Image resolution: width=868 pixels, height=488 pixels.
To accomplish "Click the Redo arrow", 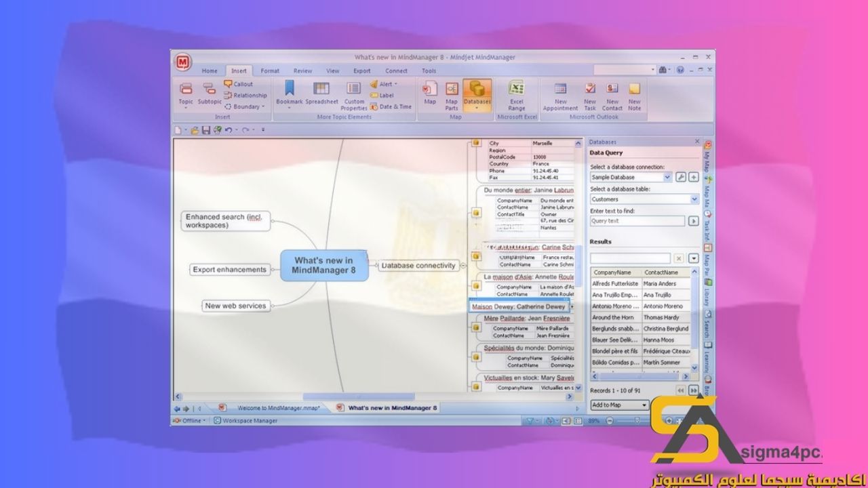I will [x=245, y=129].
